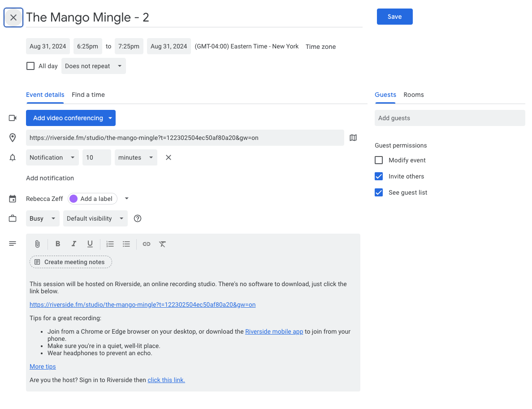This screenshot has width=532, height=409.
Task: Open the Rooms tab
Action: pyautogui.click(x=413, y=95)
